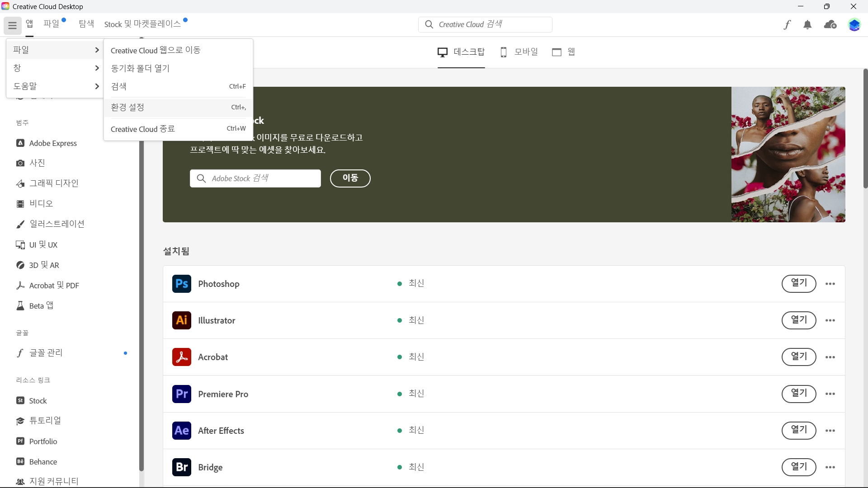Screen dimensions: 868x488
Task: Open more options for Premiere Pro
Action: (830, 394)
